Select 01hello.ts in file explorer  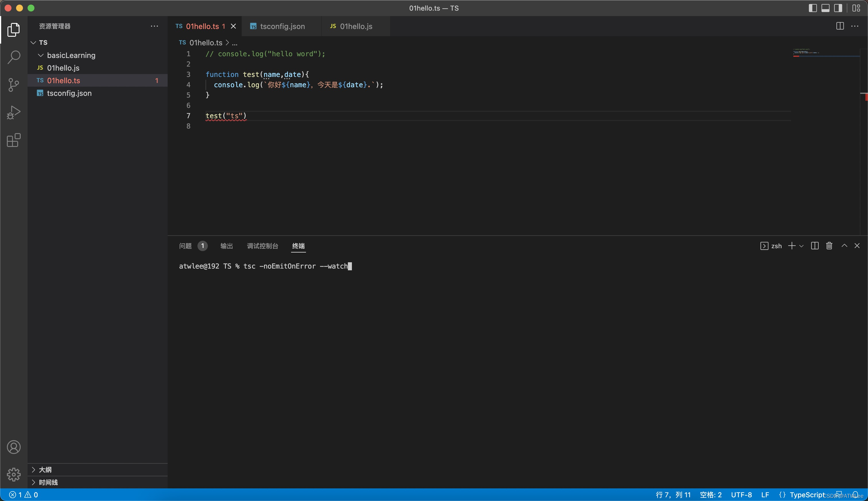98,81
